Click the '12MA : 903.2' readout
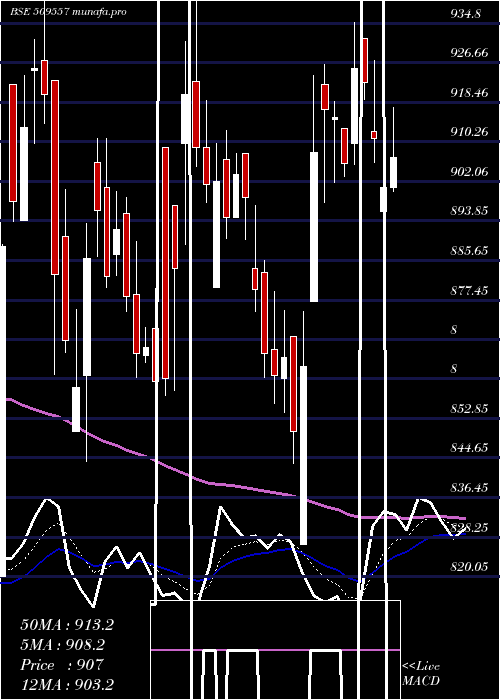Screen dimensions: 500x700 pos(67,684)
